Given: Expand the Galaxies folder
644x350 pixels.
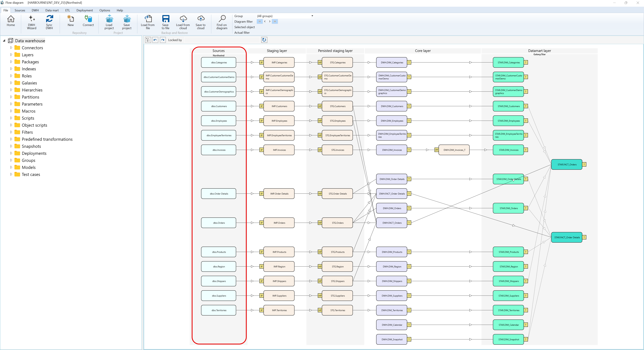Looking at the screenshot, I should (11, 83).
